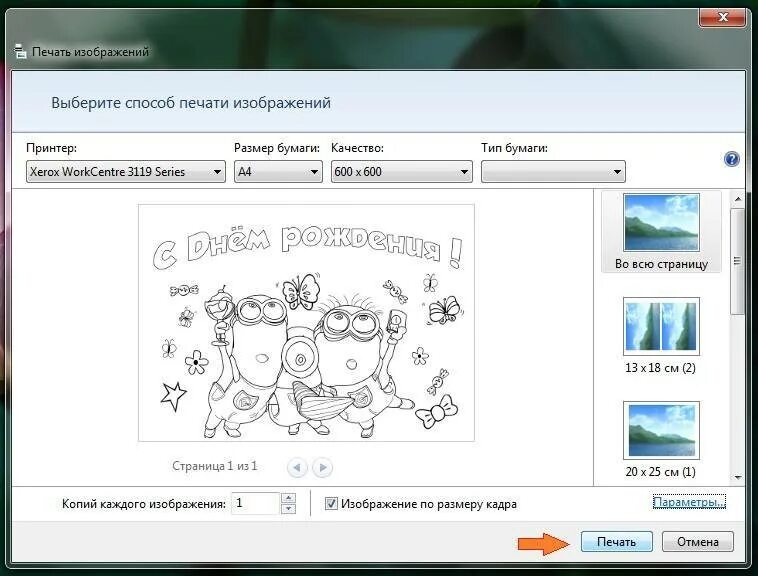Screen dimensions: 758x576
Task: Click the copies per picture number field
Action: tap(256, 503)
